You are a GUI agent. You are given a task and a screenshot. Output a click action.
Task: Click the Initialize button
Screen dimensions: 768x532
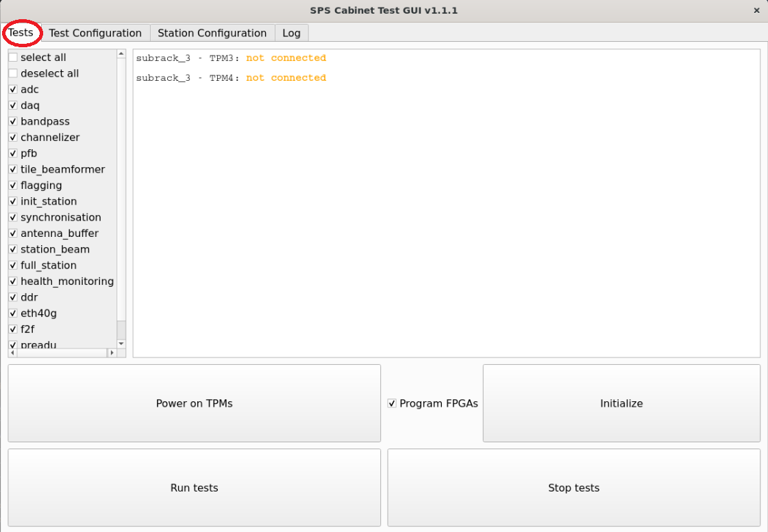pyautogui.click(x=621, y=403)
